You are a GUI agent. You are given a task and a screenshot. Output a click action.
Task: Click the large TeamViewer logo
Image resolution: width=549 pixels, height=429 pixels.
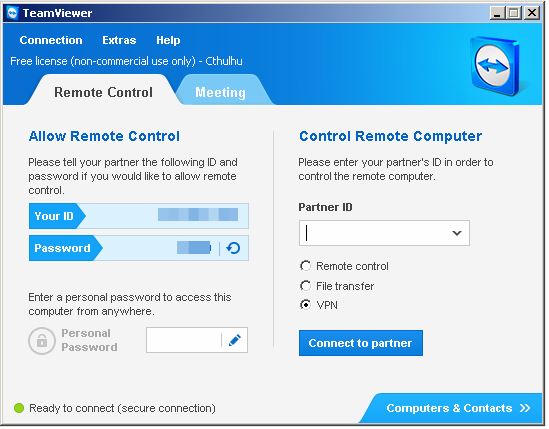pyautogui.click(x=495, y=66)
